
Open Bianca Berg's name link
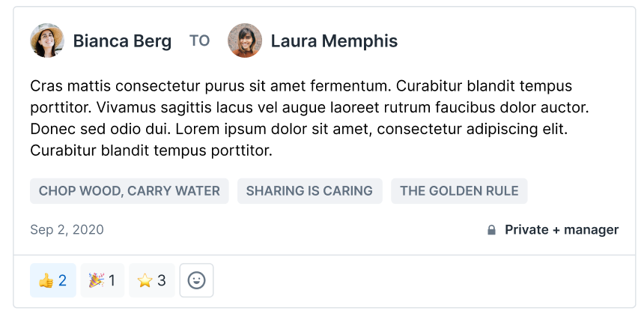[122, 41]
